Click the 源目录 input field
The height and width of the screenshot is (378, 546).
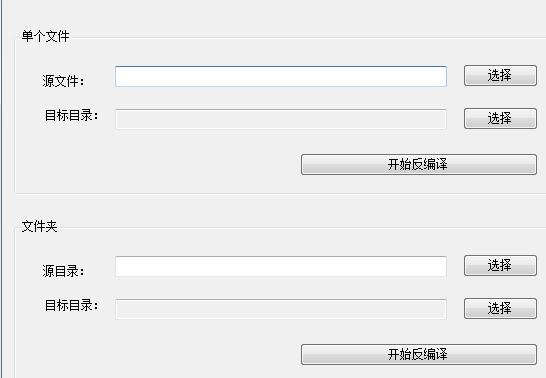coord(281,267)
